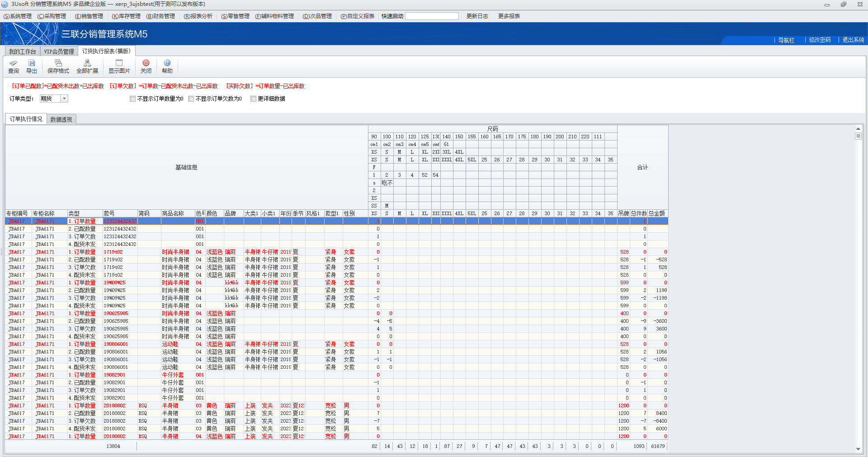
Task: Focus the 快速启动 quick launch input field
Action: 432,16
